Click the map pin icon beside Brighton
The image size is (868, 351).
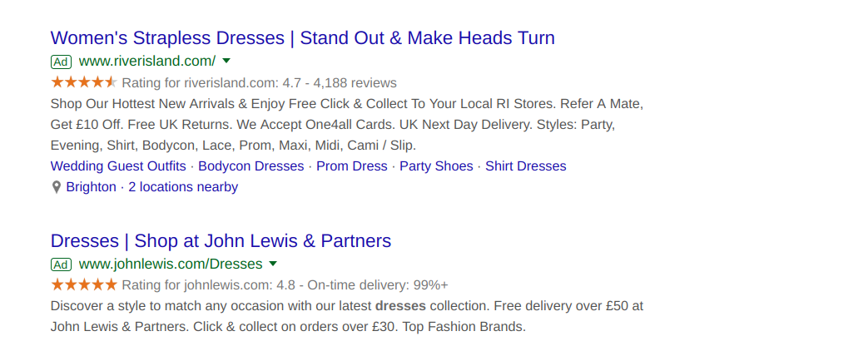57,187
